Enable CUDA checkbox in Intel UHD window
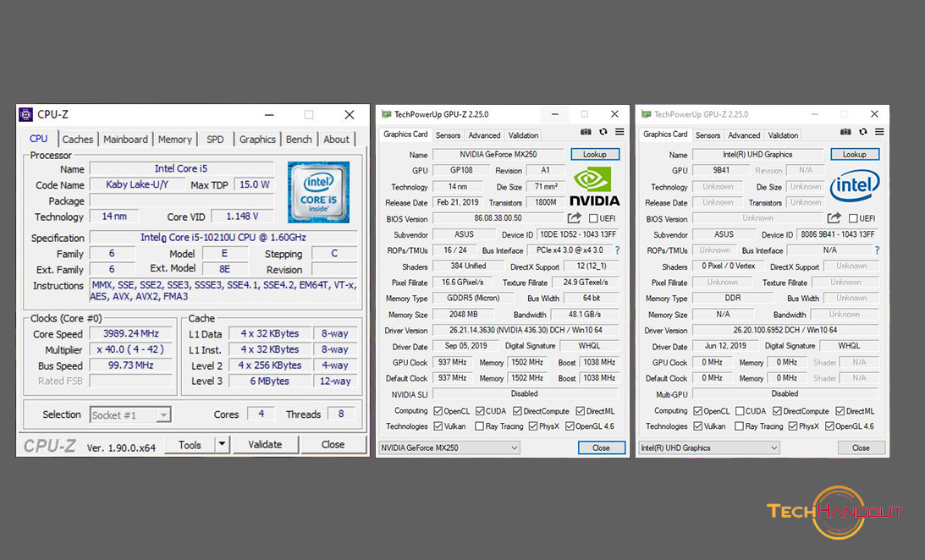The width and height of the screenshot is (925, 560). 739,411
